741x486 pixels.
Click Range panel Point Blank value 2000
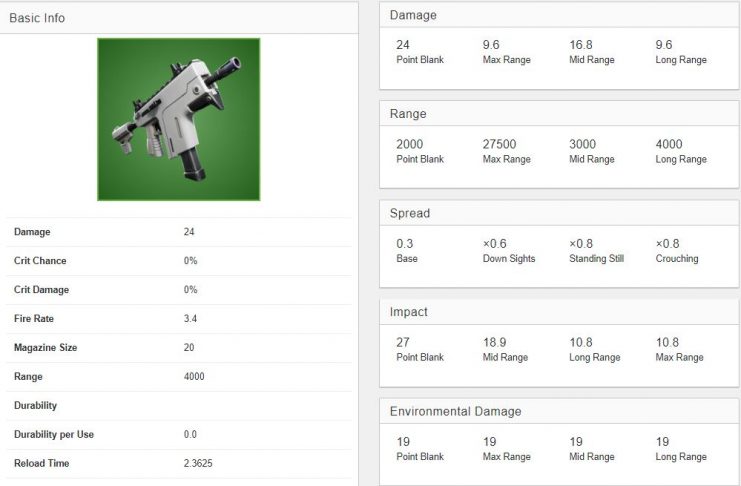tap(410, 144)
